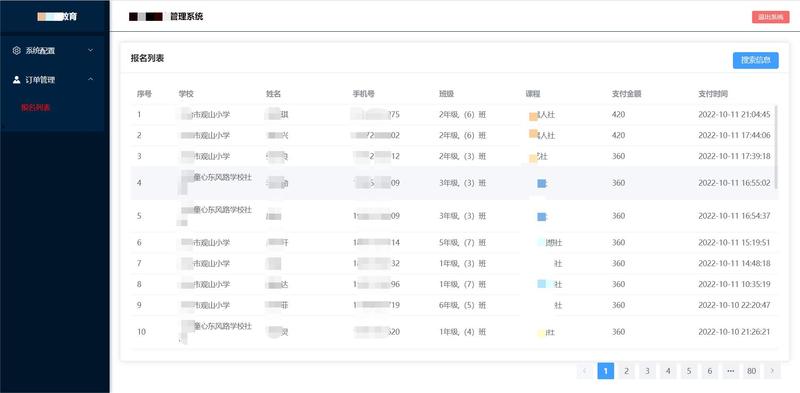This screenshot has width=800, height=393.
Task: Click payment time 2022-10-11 21:04:45
Action: click(734, 114)
